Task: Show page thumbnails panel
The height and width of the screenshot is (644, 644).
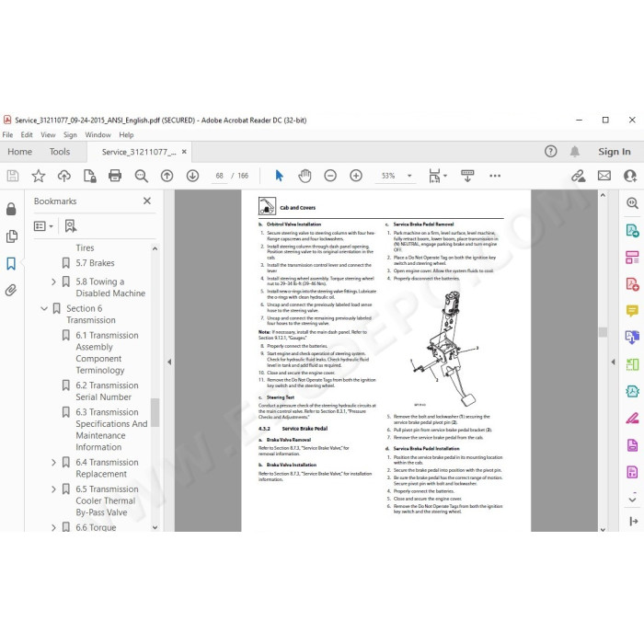Action: coord(11,236)
